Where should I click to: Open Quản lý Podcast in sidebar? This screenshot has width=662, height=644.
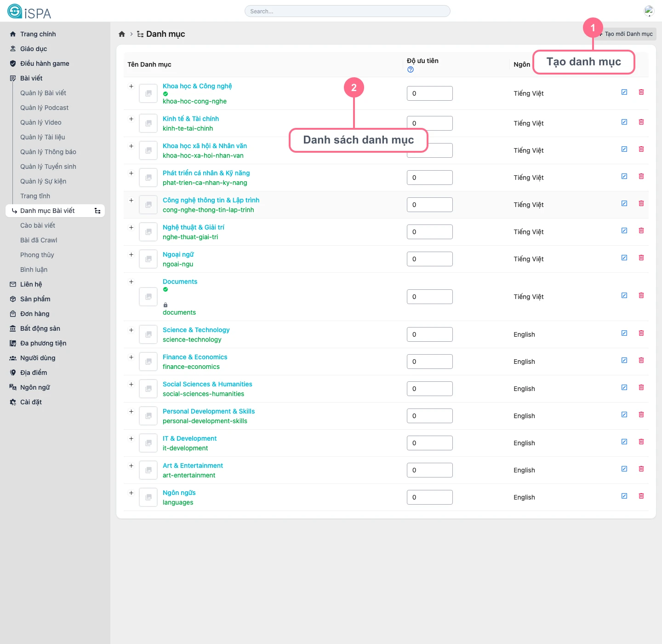[44, 108]
